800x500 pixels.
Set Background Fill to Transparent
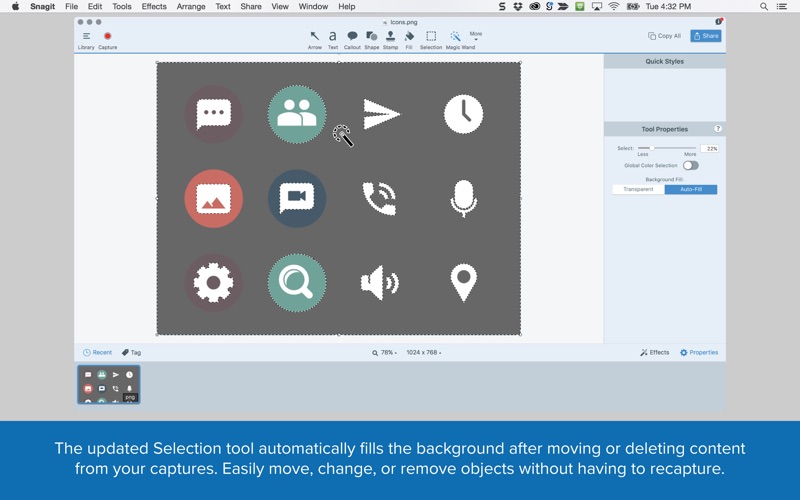pos(638,189)
